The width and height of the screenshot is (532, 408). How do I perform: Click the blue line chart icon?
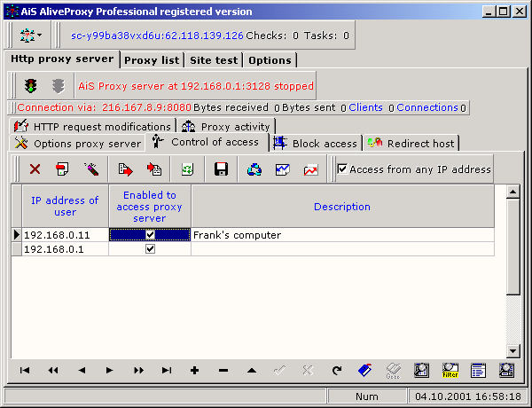click(x=282, y=169)
